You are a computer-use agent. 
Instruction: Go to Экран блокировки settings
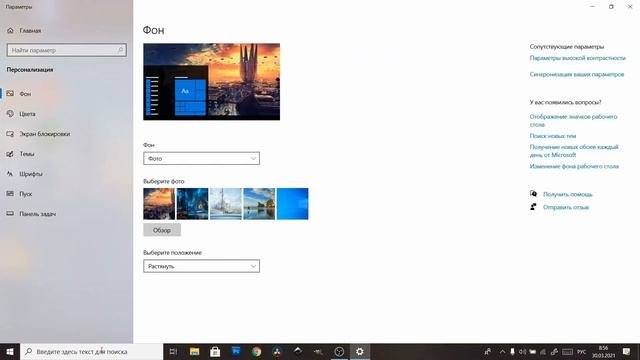44,134
